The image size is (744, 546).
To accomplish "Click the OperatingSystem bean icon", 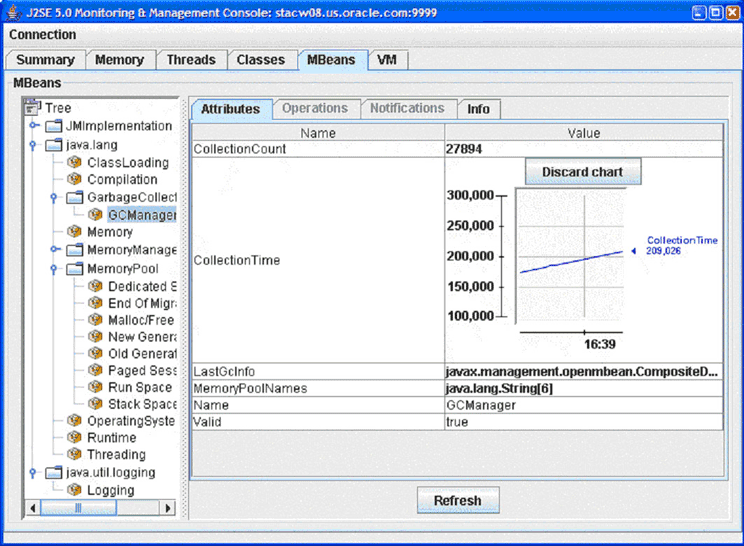I will click(74, 421).
